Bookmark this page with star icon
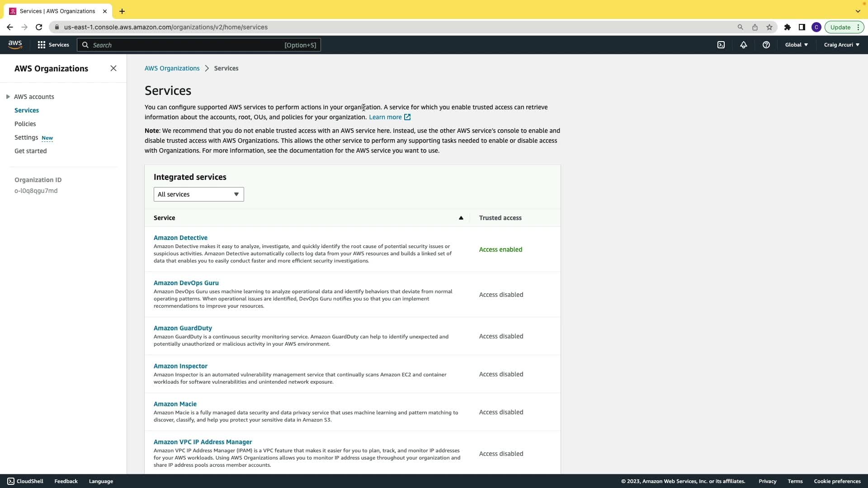 point(769,27)
